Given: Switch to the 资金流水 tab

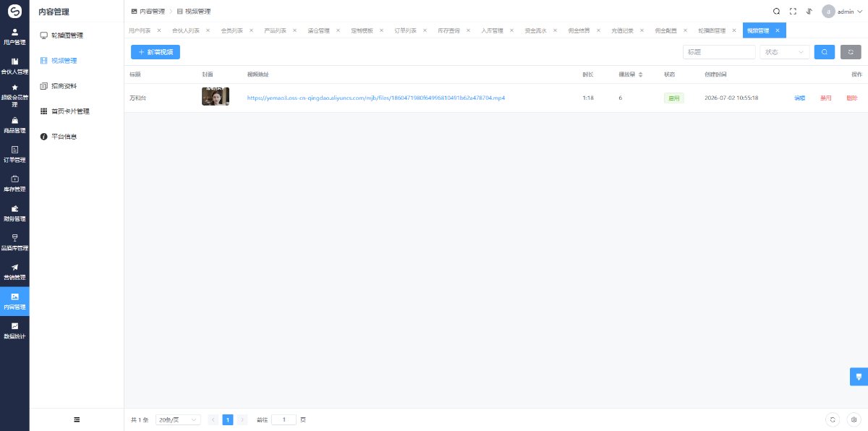Looking at the screenshot, I should [x=535, y=30].
